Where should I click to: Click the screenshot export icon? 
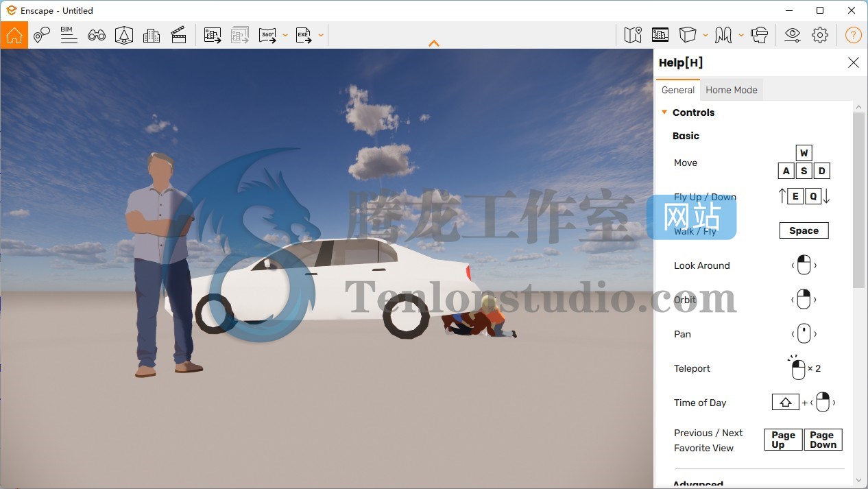click(213, 35)
